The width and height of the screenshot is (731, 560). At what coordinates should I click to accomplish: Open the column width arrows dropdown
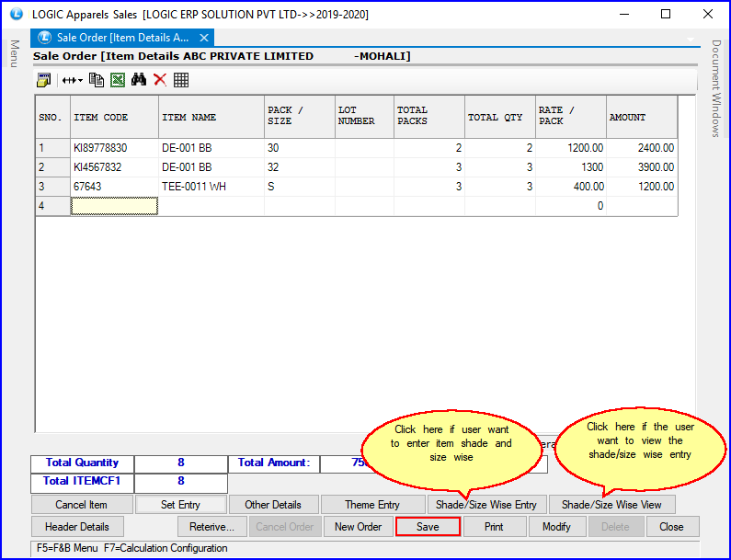73,80
